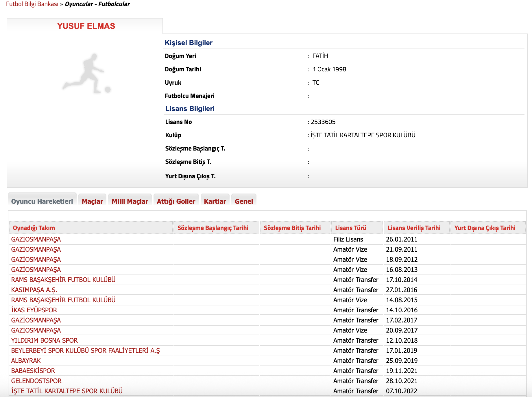
Task: Show the Kartlar tab
Action: (215, 201)
